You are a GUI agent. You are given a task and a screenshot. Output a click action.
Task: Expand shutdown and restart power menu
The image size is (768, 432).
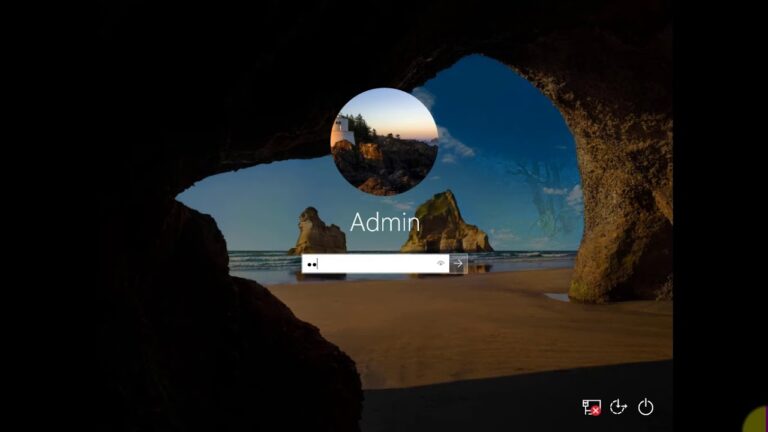click(646, 406)
